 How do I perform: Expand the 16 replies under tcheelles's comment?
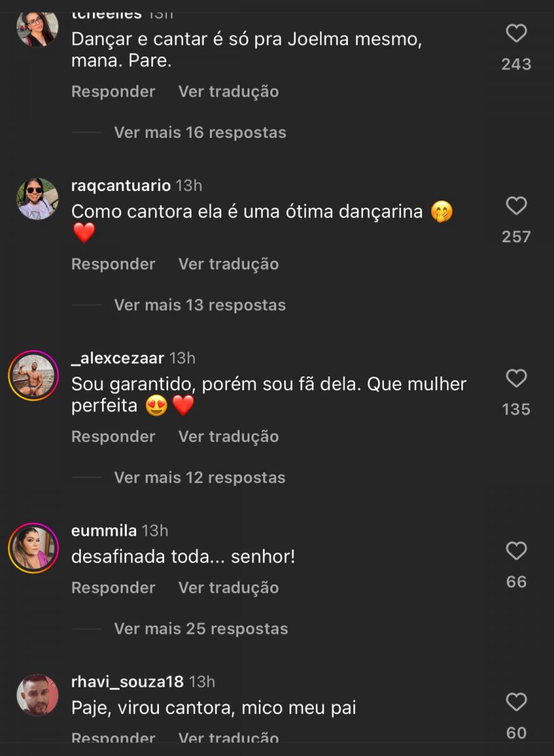199,132
